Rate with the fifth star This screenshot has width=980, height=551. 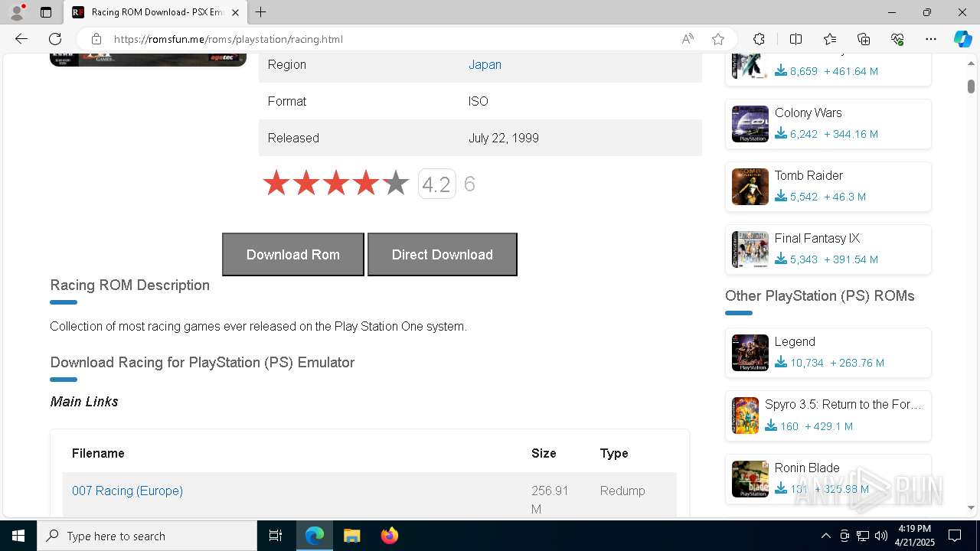396,184
